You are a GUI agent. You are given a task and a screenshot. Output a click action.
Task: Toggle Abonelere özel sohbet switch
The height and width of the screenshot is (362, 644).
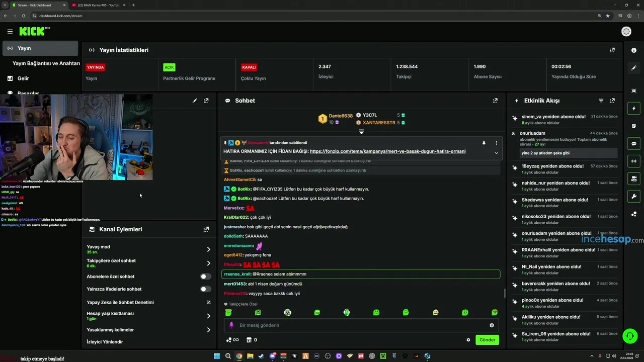click(x=206, y=277)
